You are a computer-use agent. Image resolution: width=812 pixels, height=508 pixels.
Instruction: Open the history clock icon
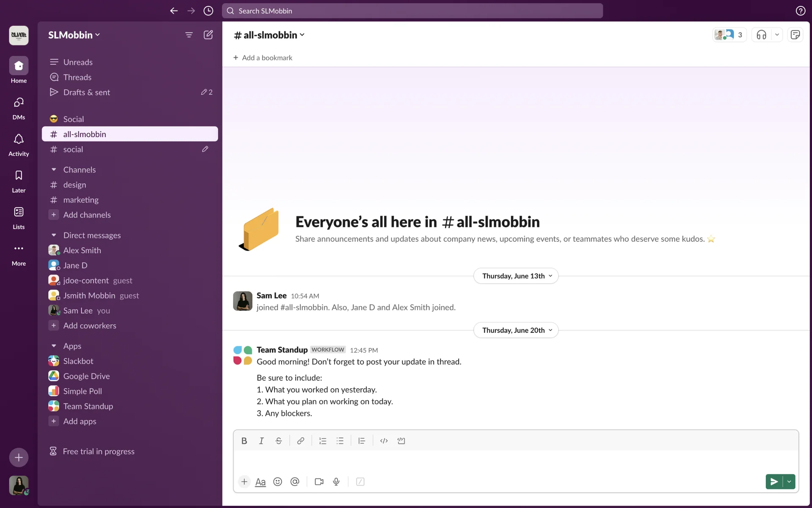coord(208,11)
